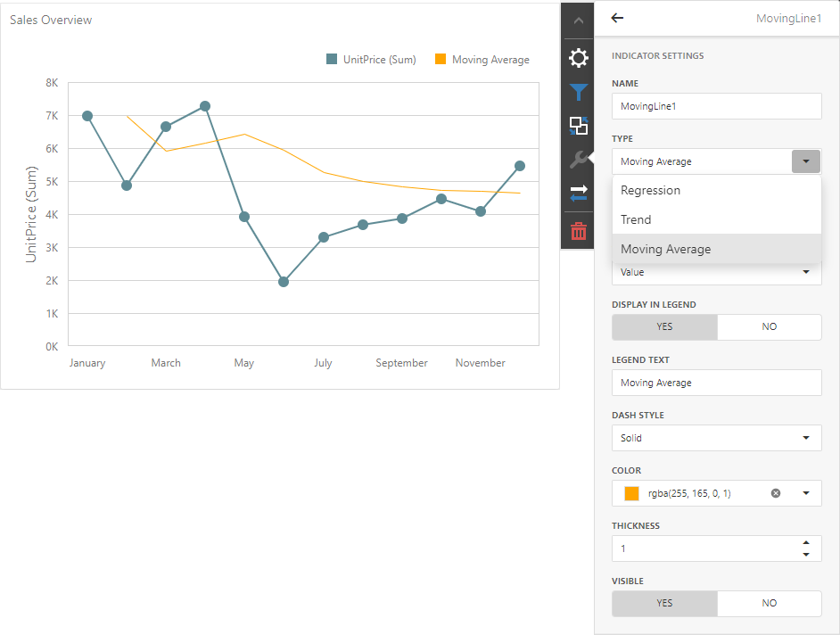This screenshot has height=635, width=840.
Task: Open the chart's data settings gear icon
Action: click(x=579, y=58)
